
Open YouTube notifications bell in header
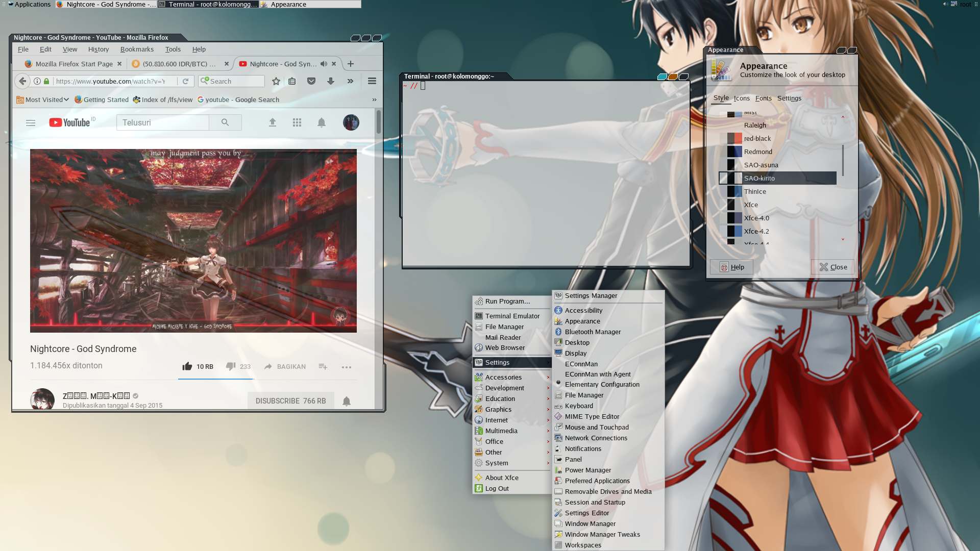(x=322, y=122)
